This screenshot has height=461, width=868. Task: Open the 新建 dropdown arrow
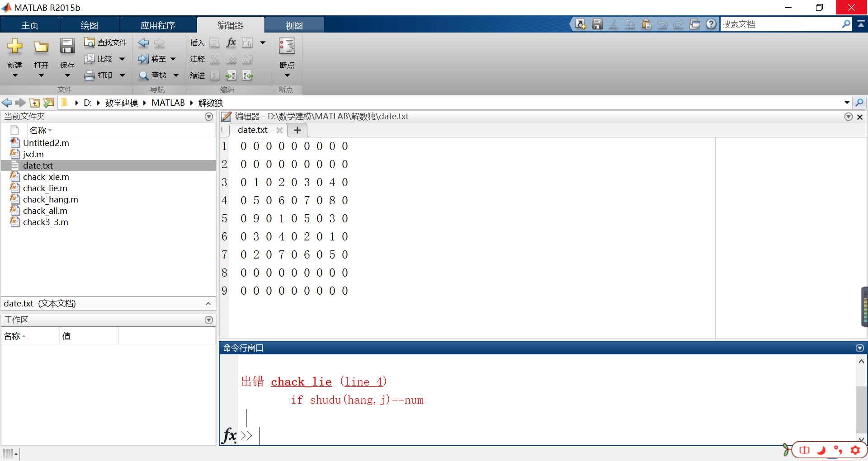[15, 75]
